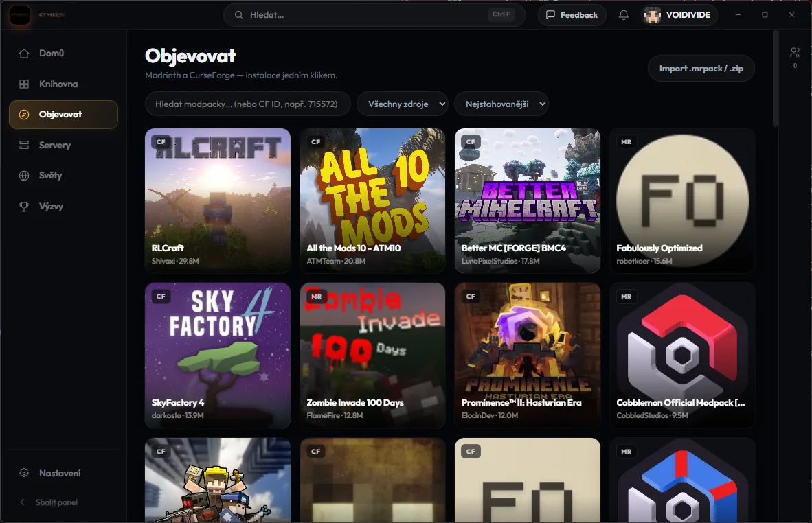Screen dimensions: 812x523
Task: Click the Feedback speech bubble icon
Action: (550, 15)
